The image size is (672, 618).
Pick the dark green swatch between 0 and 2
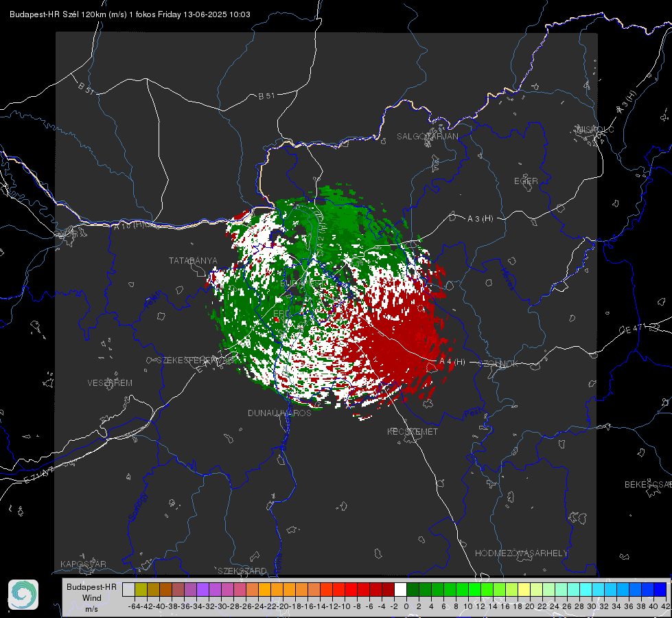[x=413, y=589]
